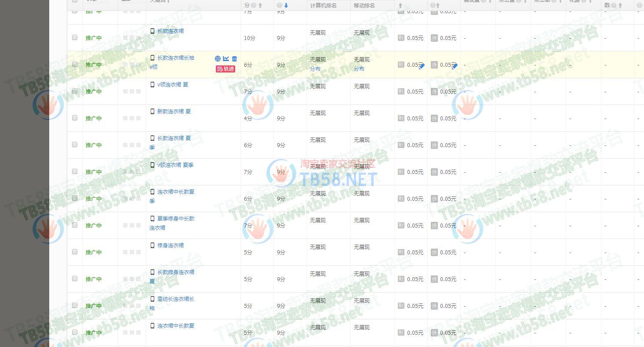Open the target icon for 长款连衣裙长袖v领
The width and height of the screenshot is (644, 347).
(218, 59)
